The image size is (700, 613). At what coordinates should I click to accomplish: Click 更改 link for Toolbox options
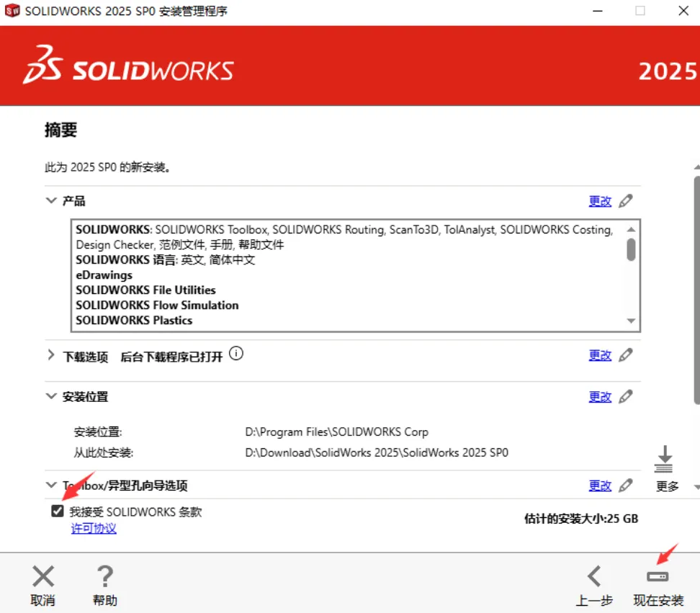(600, 486)
